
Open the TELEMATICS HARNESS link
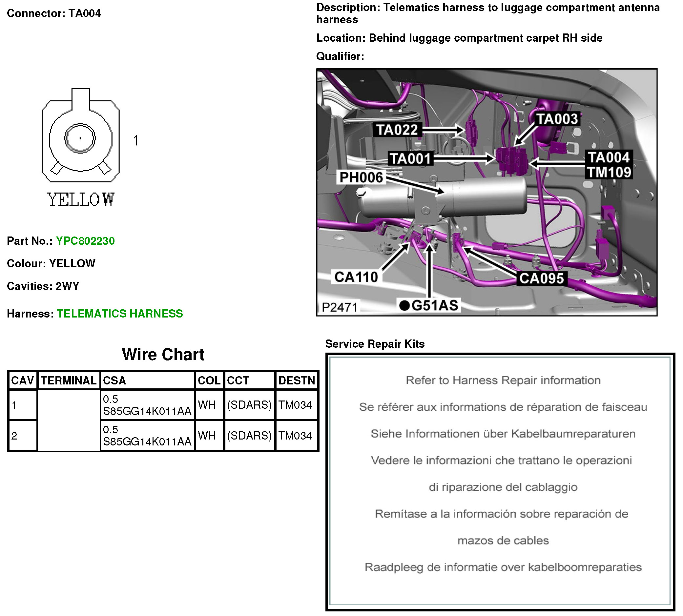[119, 314]
